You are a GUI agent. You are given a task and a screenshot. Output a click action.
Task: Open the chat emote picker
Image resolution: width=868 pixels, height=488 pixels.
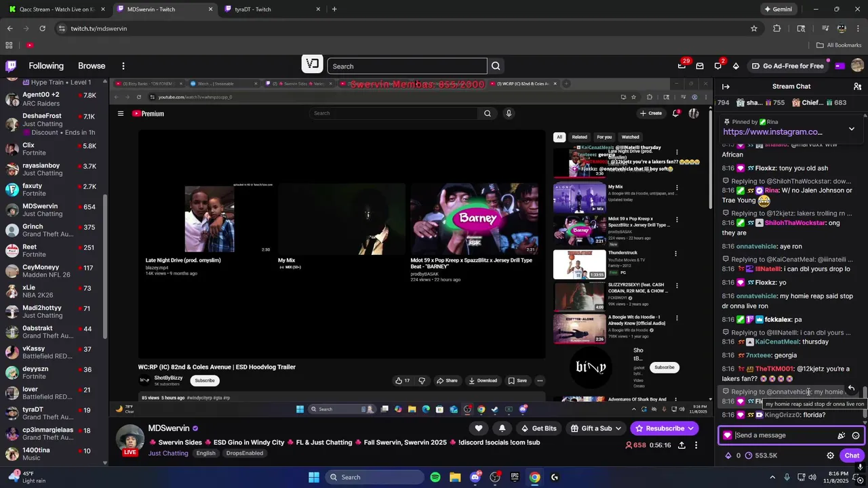coord(856,435)
